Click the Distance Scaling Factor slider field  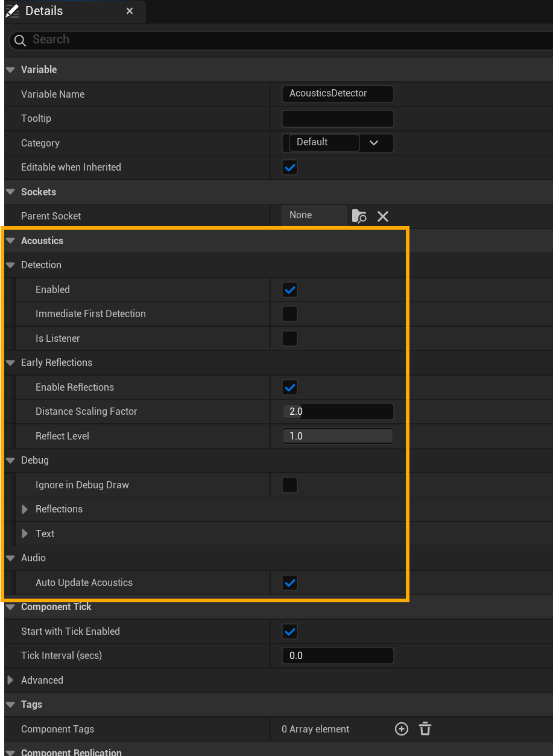[338, 412]
